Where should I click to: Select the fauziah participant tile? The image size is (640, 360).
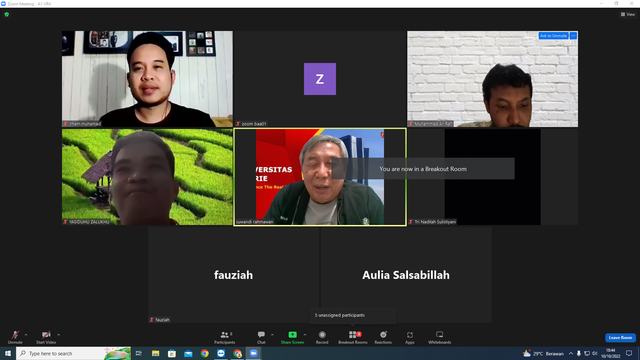[233, 275]
